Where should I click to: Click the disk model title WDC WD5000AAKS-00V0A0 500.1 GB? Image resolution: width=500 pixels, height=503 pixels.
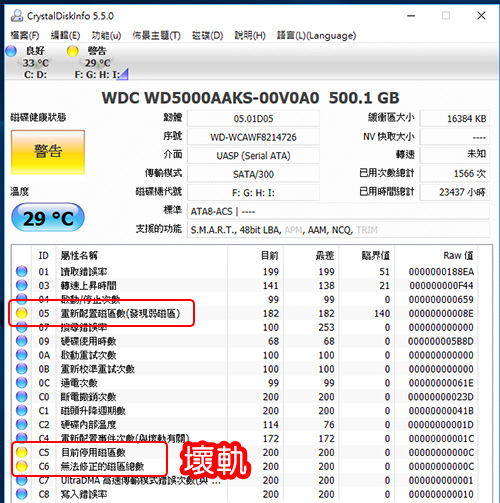(250, 98)
